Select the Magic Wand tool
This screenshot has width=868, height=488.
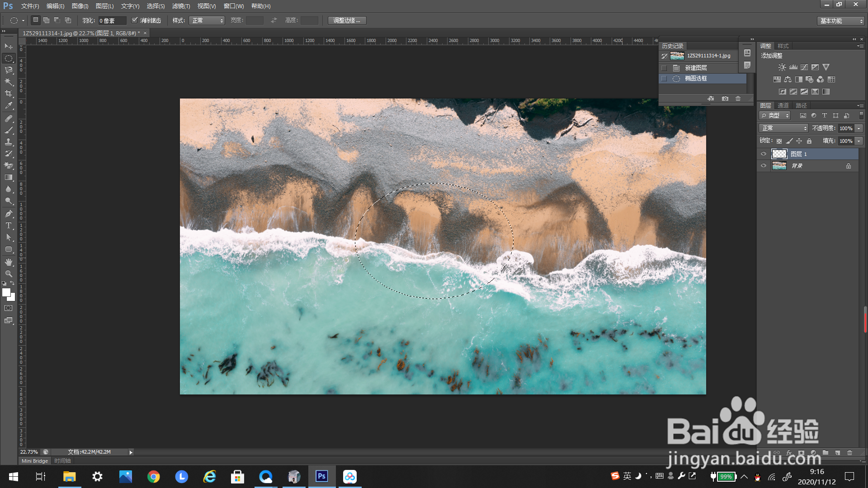(9, 82)
